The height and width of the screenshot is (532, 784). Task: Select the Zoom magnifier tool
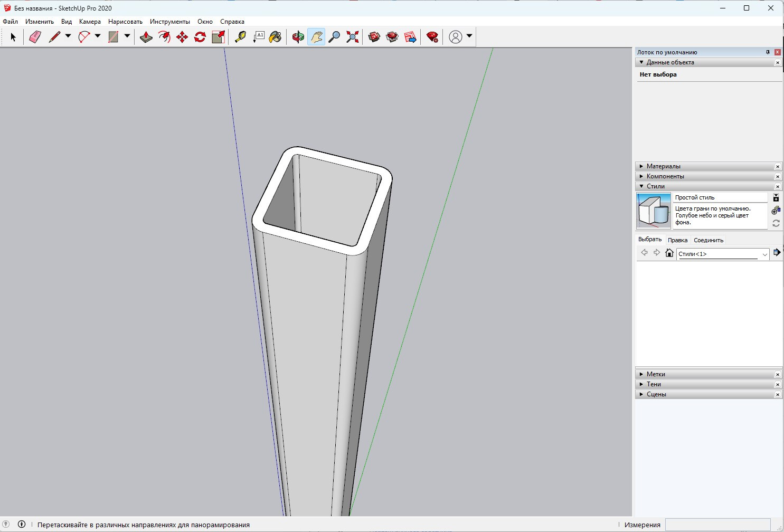[334, 37]
